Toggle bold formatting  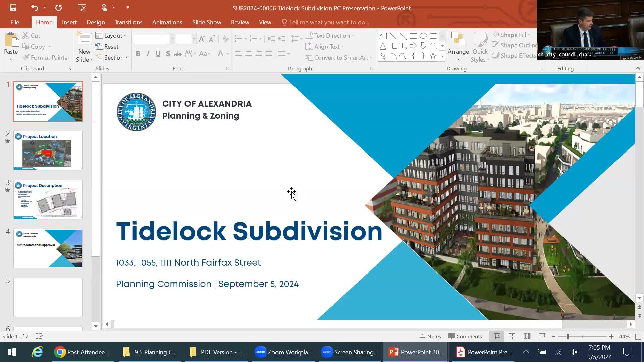138,53
